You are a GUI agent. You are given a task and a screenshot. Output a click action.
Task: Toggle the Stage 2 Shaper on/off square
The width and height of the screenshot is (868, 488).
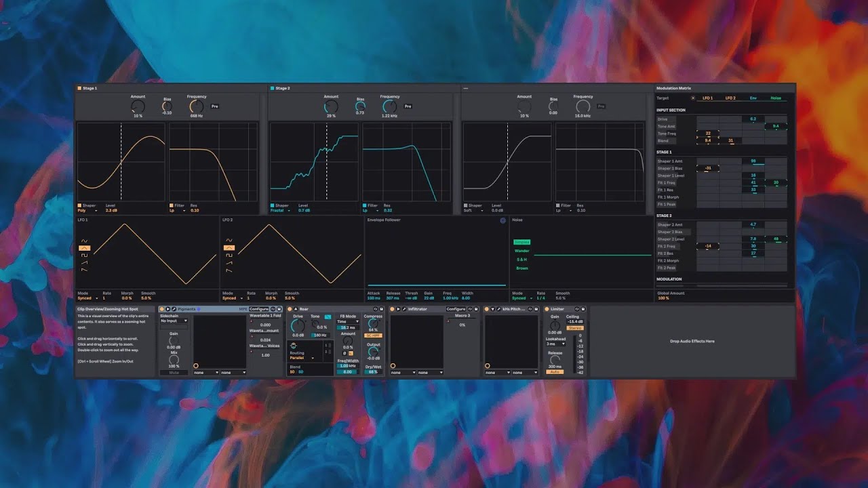[x=273, y=205]
